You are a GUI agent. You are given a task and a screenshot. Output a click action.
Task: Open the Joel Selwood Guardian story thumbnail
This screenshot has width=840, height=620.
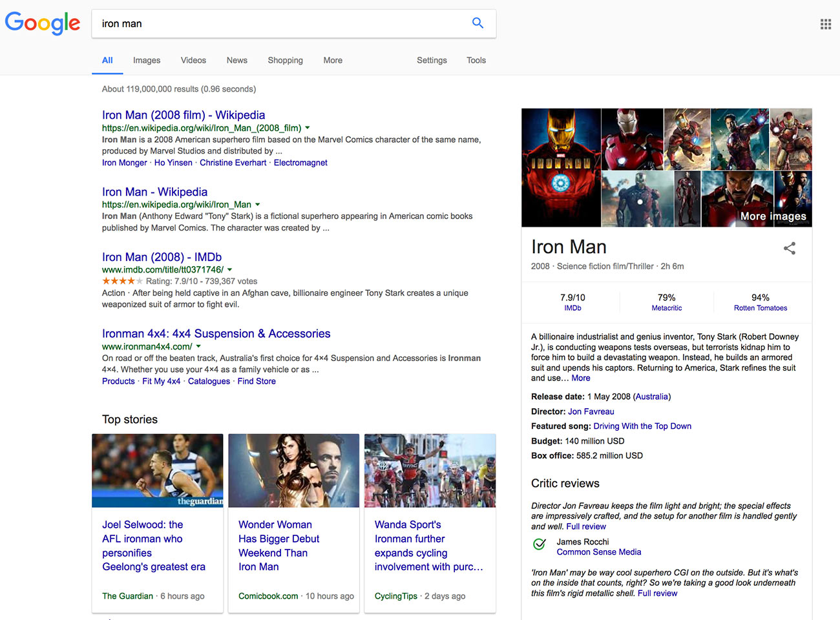(x=158, y=471)
